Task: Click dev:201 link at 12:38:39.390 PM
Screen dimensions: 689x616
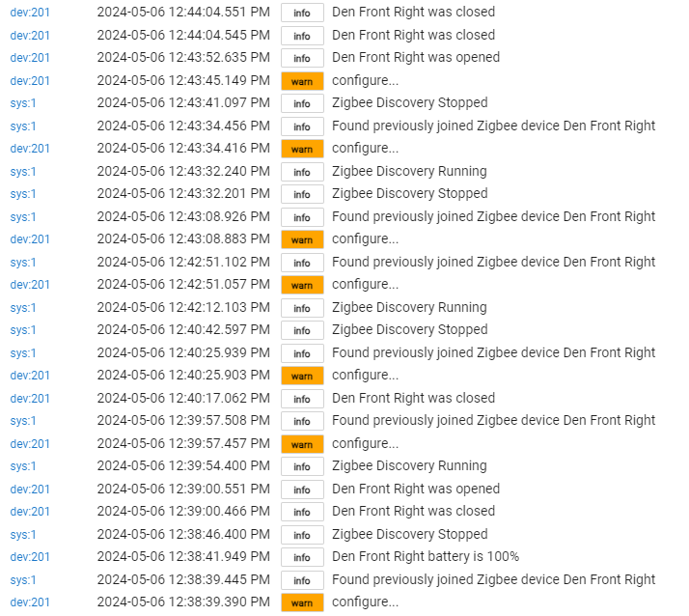Action: 30,602
